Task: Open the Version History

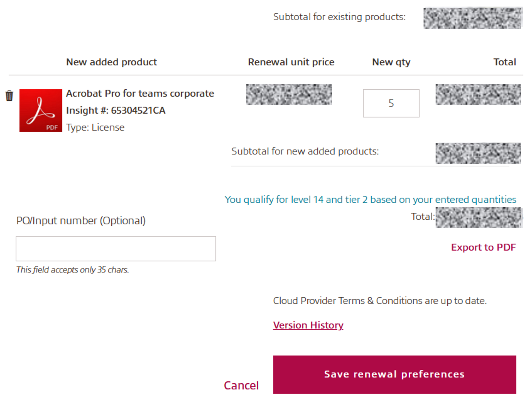Action: point(308,325)
